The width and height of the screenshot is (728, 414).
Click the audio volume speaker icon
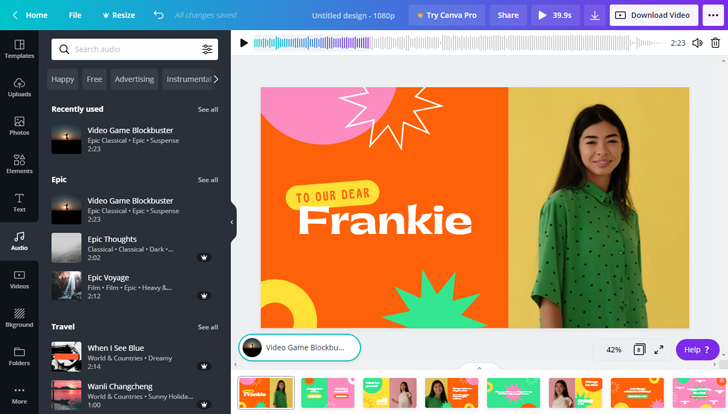coord(697,43)
